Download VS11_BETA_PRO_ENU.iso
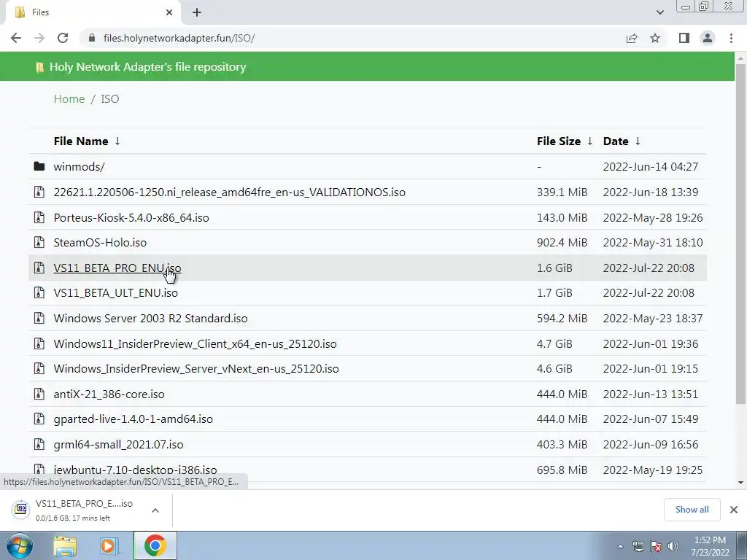The width and height of the screenshot is (747, 560). [117, 268]
